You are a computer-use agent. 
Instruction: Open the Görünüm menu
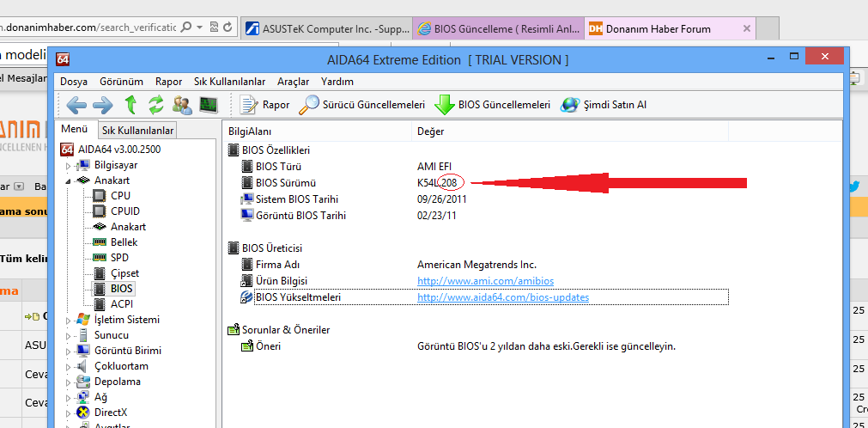(121, 82)
